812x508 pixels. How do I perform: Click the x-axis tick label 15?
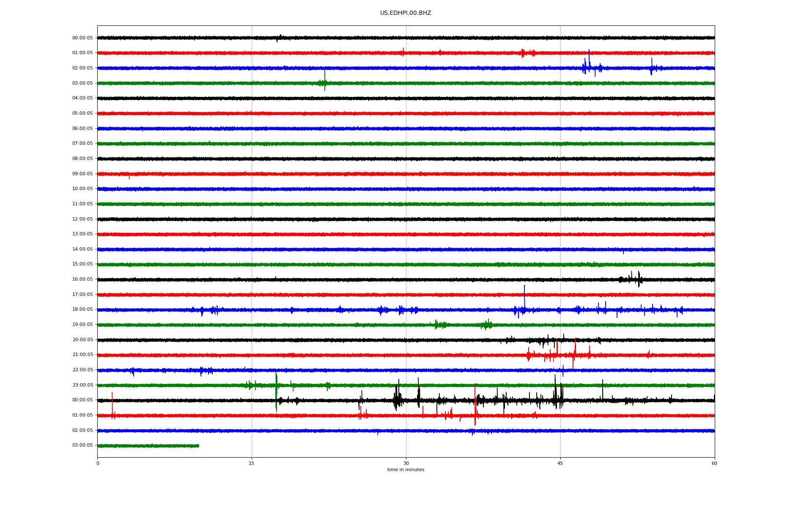click(252, 463)
